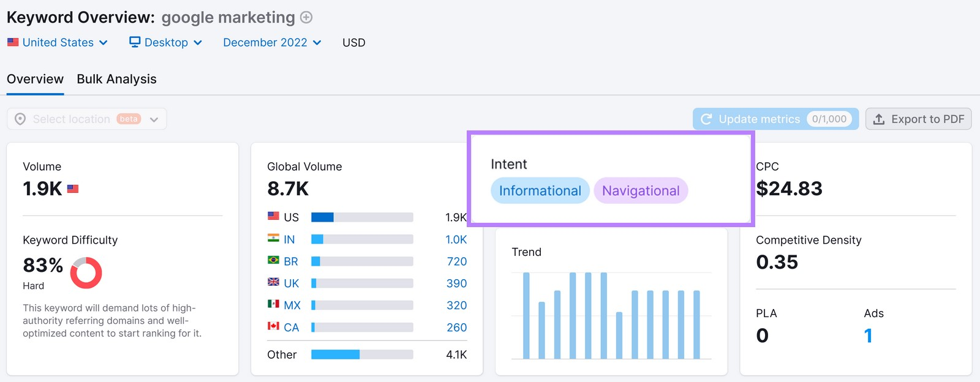Click the 83% difficulty value
The width and height of the screenshot is (980, 382).
coord(43,265)
